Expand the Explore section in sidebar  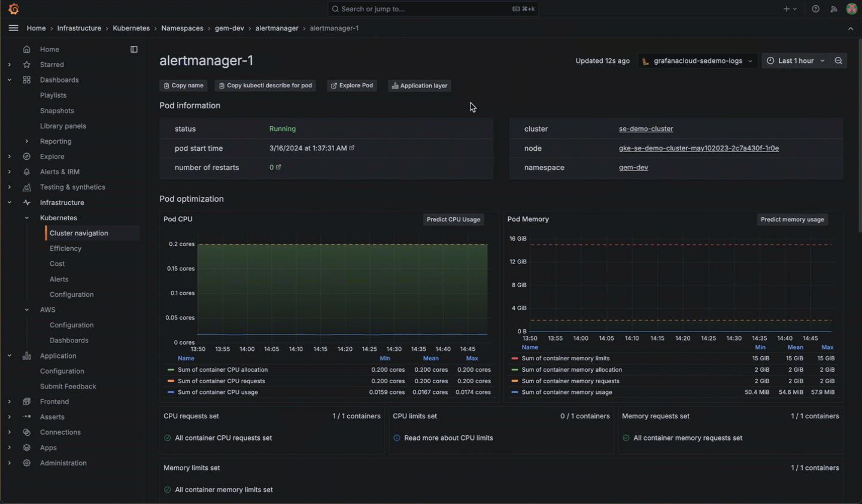tap(10, 157)
